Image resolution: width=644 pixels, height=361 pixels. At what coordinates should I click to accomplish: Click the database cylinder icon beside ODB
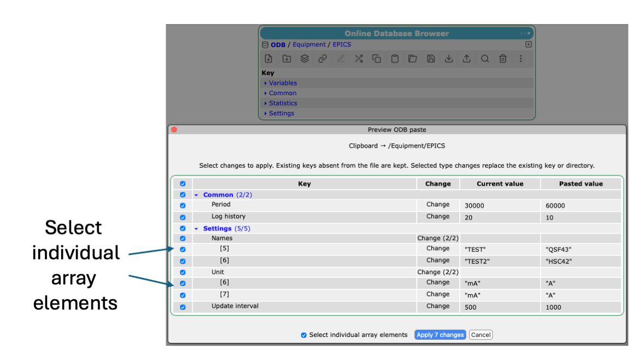(265, 45)
